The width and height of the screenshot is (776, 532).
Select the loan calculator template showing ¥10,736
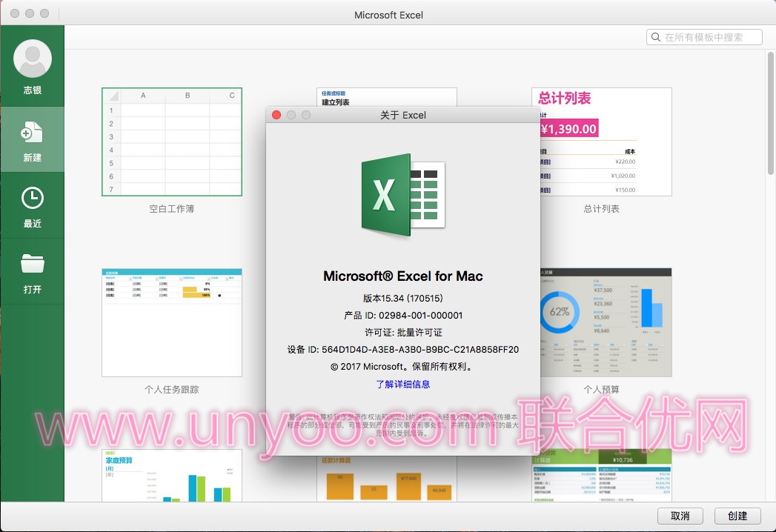(x=601, y=475)
